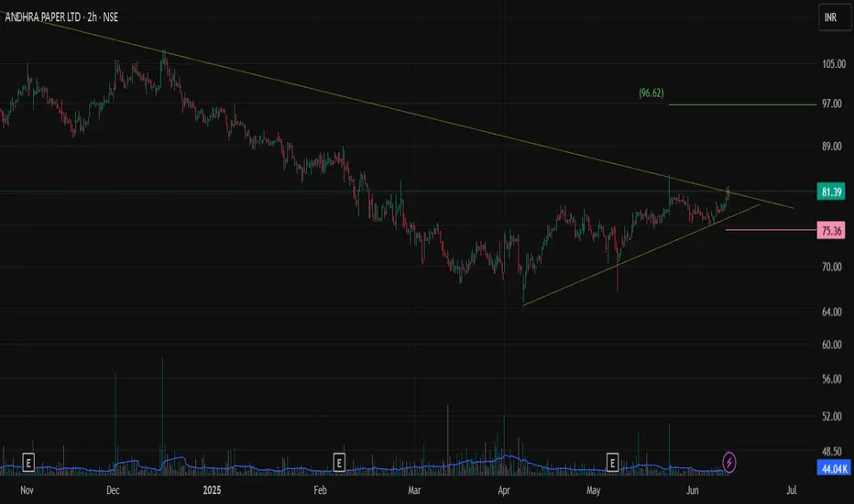Click the volume label 44.04K

834,468
